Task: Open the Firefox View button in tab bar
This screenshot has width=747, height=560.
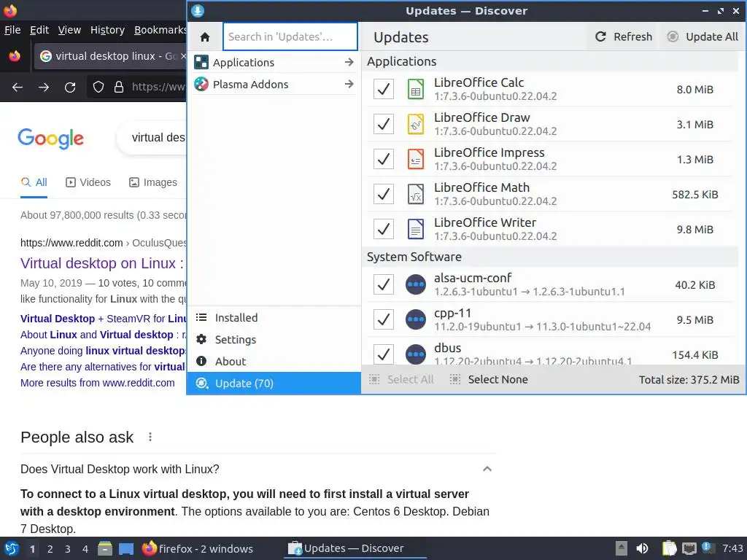Action: (15, 56)
